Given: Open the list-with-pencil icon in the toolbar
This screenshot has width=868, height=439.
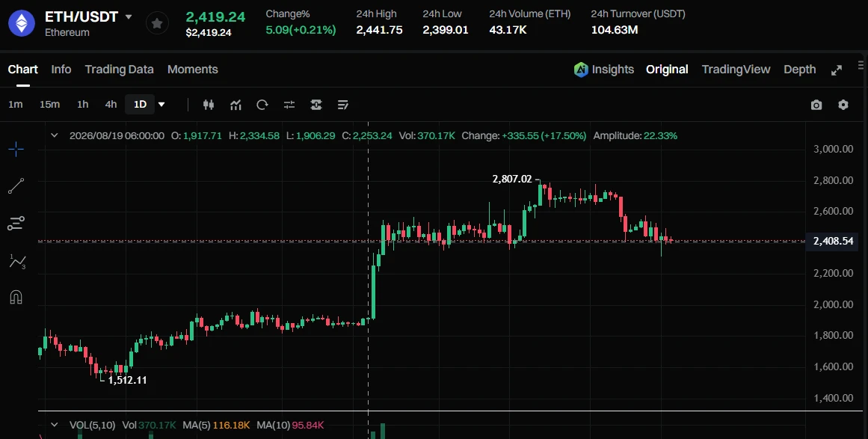Looking at the screenshot, I should click(342, 105).
